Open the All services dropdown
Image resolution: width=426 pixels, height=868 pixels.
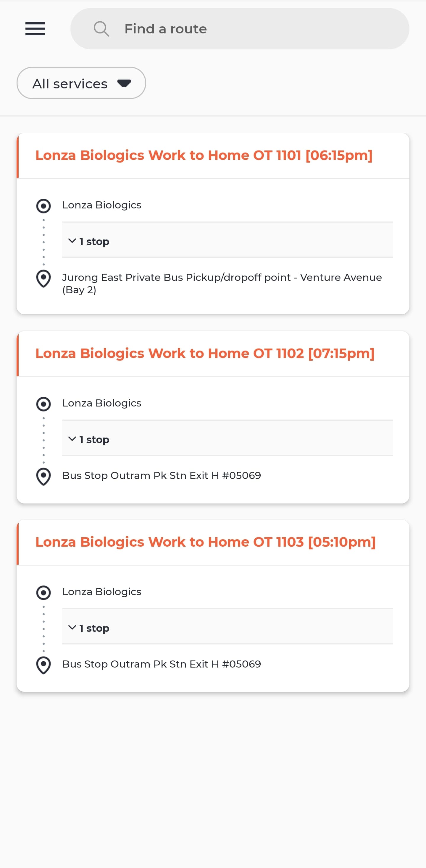tap(81, 83)
